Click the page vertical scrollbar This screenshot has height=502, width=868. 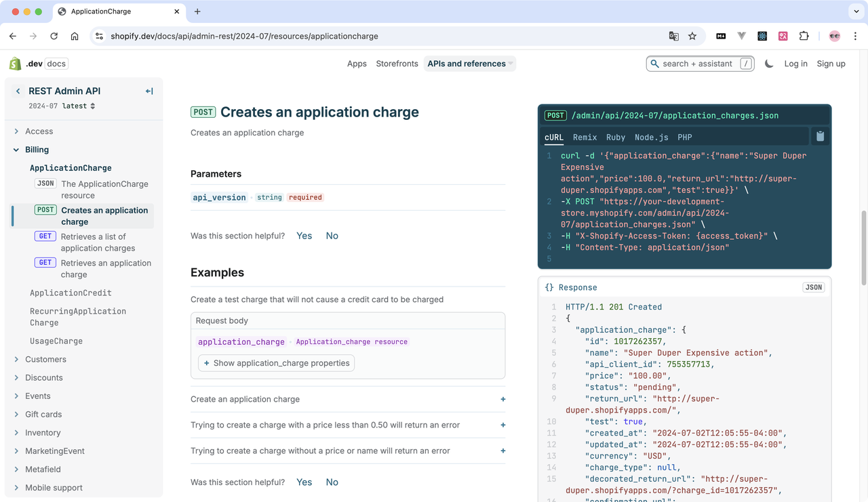(x=863, y=248)
